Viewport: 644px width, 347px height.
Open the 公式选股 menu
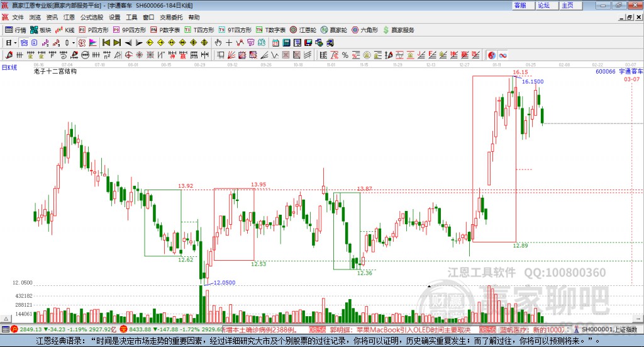click(x=92, y=17)
